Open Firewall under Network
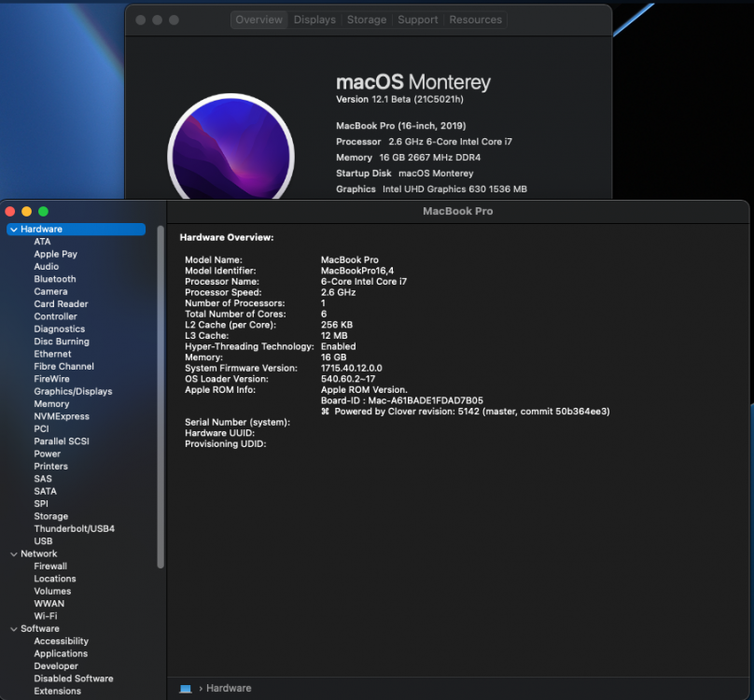Screen dimensions: 754x700 [x=50, y=567]
